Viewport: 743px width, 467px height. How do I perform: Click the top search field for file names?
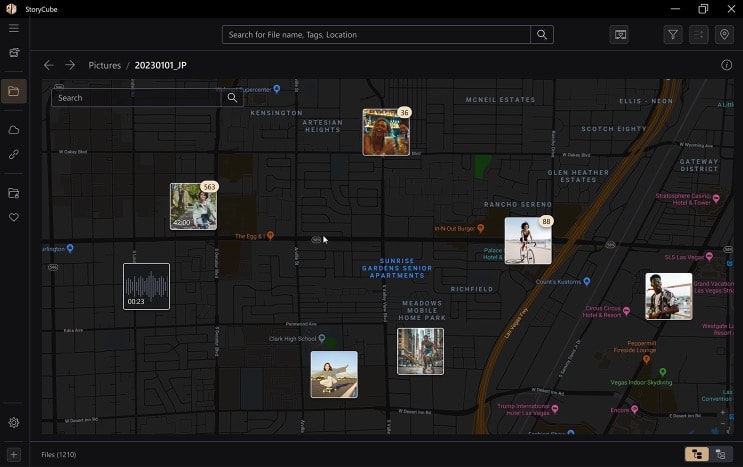[x=376, y=35]
